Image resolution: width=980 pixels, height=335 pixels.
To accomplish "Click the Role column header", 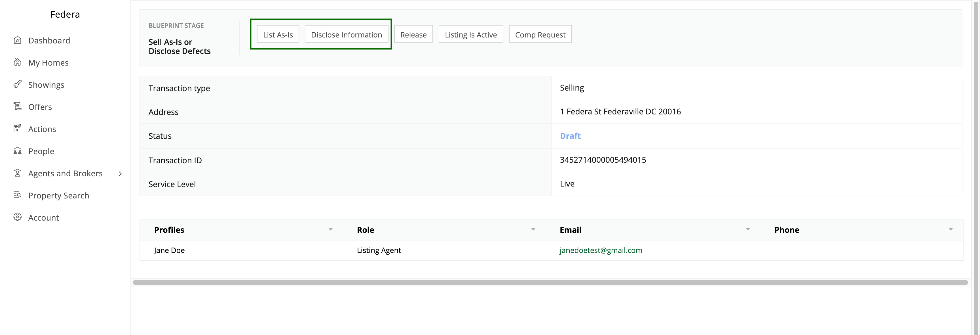I will [x=366, y=230].
